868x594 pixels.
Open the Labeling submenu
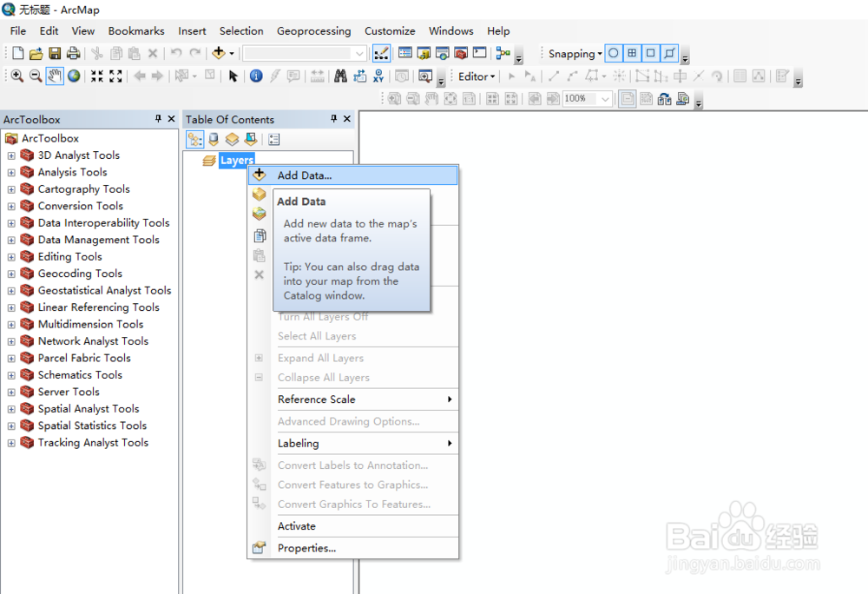click(x=353, y=444)
